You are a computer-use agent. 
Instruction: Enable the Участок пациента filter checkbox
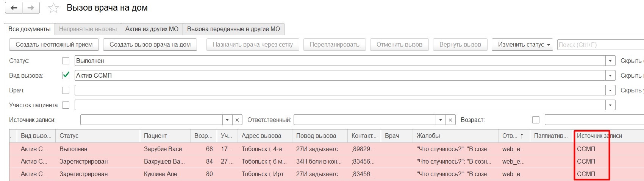(66, 105)
